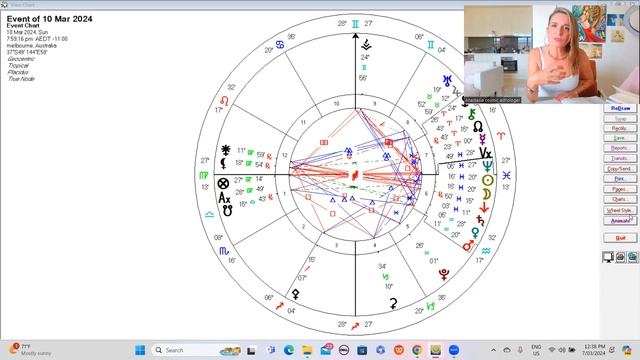Select the Part of Fortune glyph
Screen dimensions: 640x360
click(223, 183)
